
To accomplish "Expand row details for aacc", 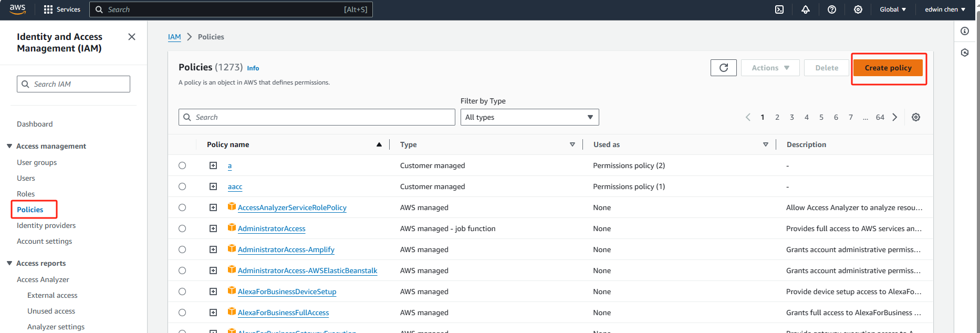I will pyautogui.click(x=213, y=186).
